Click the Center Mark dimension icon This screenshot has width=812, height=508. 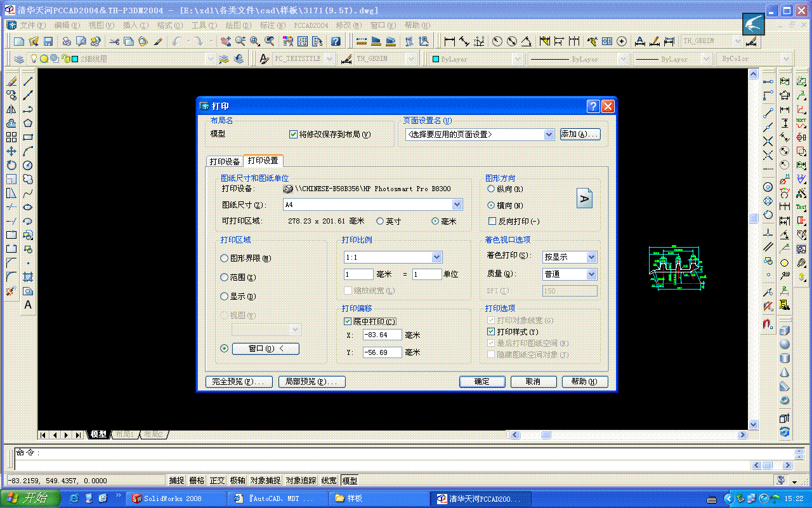(622, 41)
